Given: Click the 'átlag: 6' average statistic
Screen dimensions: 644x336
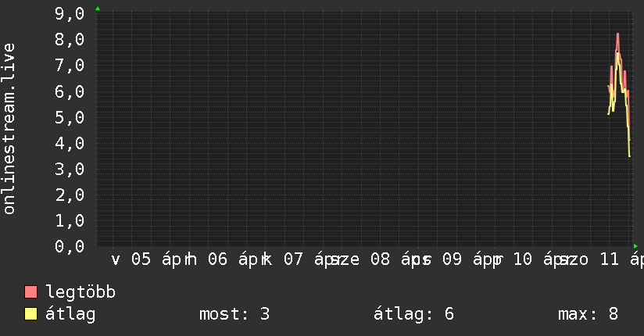Looking at the screenshot, I should pyautogui.click(x=414, y=315).
